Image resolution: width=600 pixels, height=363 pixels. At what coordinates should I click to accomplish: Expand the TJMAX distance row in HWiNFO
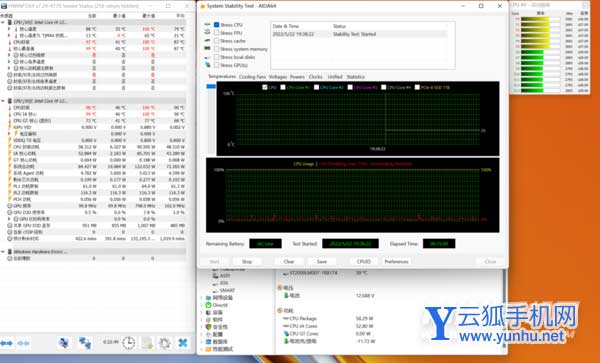tap(9, 36)
